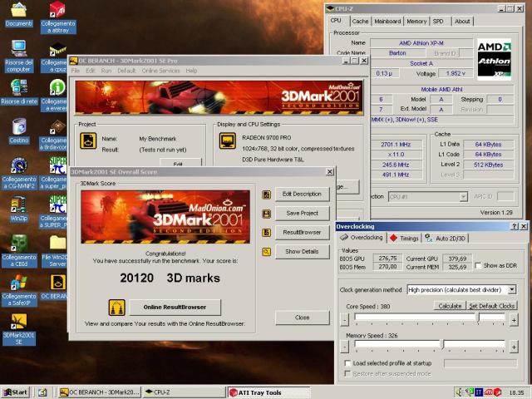Click the Overclocking window help question-mark button
This screenshot has height=399, width=532.
point(515,226)
